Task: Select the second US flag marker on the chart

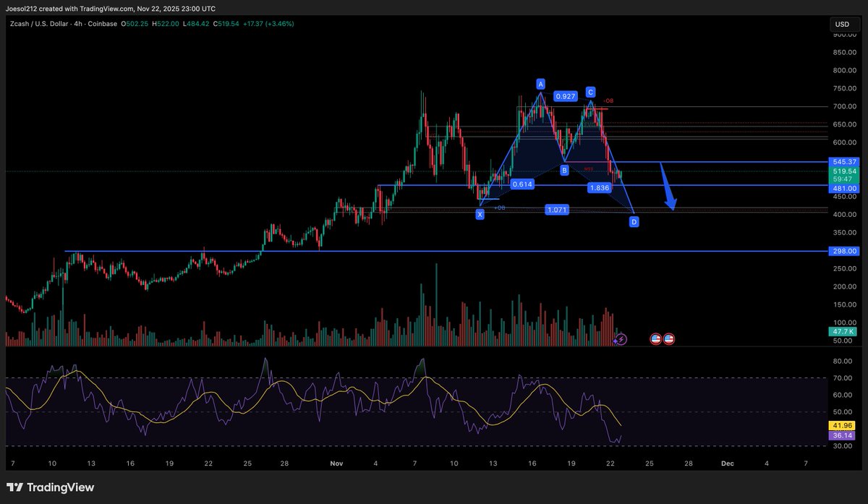Action: pyautogui.click(x=669, y=338)
